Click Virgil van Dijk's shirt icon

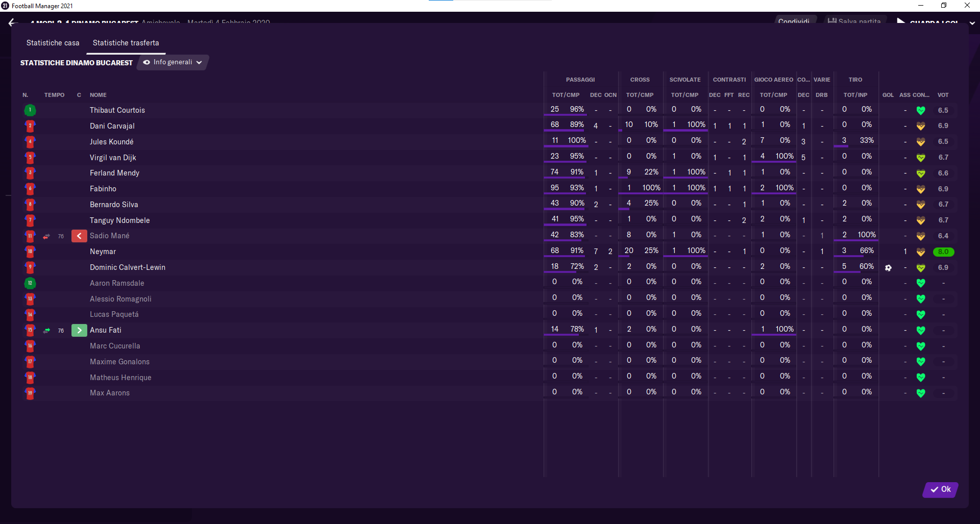click(x=30, y=158)
